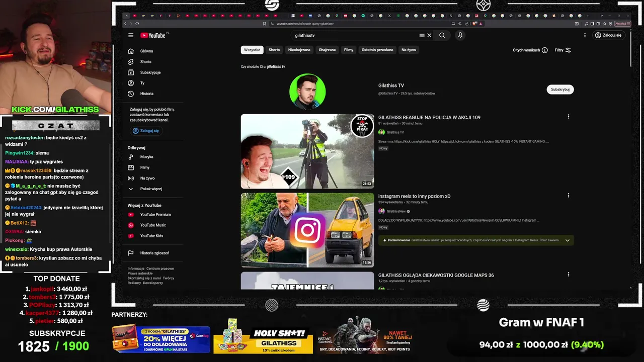Open the Policja w akcji #109 video thumbnail
644x362 pixels.
307,151
